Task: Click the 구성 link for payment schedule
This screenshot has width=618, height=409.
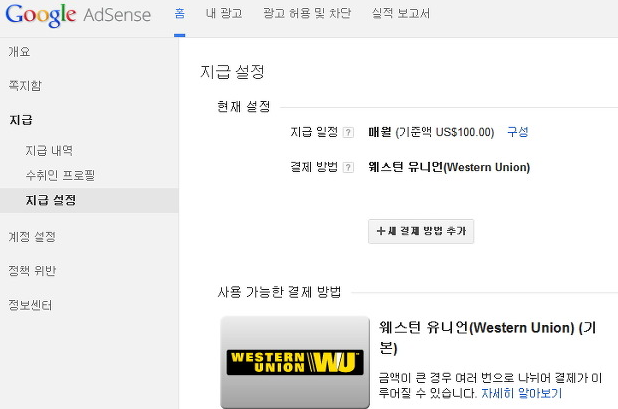Action: [517, 132]
